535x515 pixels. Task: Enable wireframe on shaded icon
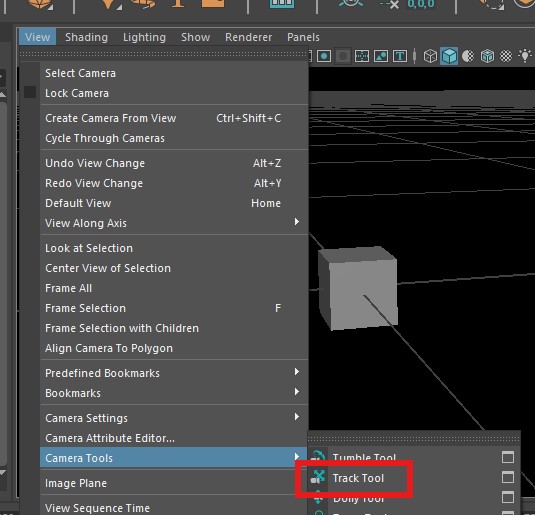(487, 56)
